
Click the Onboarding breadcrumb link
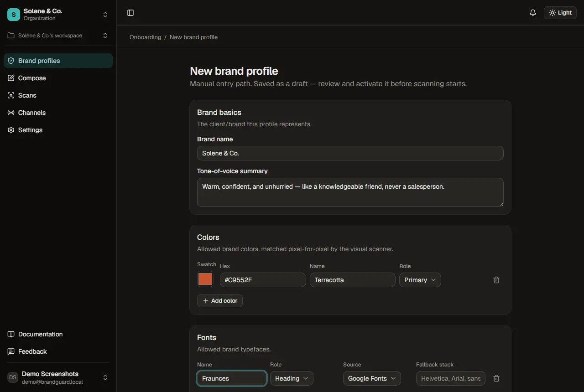(145, 37)
